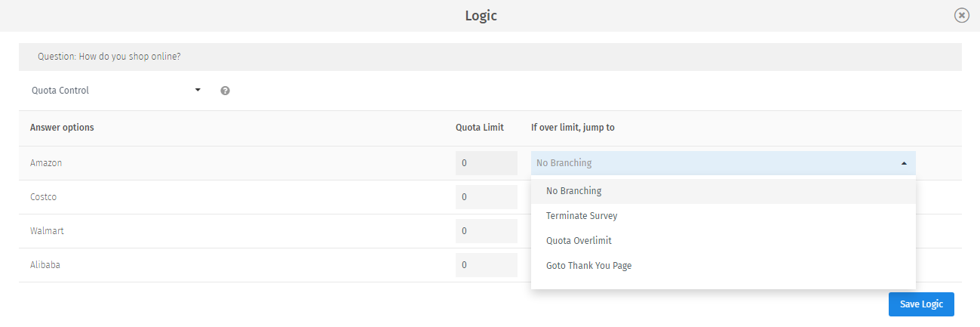The height and width of the screenshot is (327, 980).
Task: Edit the Costco quota limit field
Action: 486,197
